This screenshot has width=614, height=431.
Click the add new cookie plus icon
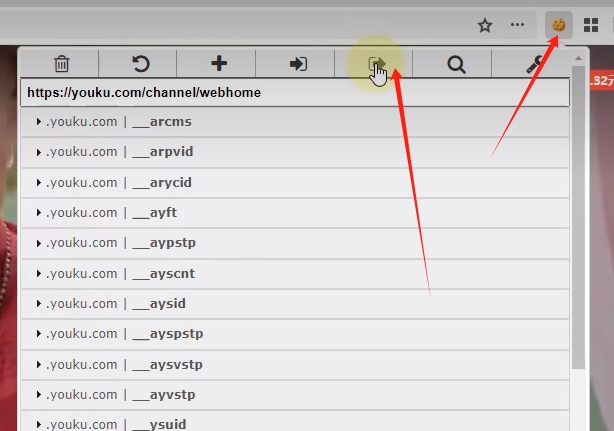[219, 63]
